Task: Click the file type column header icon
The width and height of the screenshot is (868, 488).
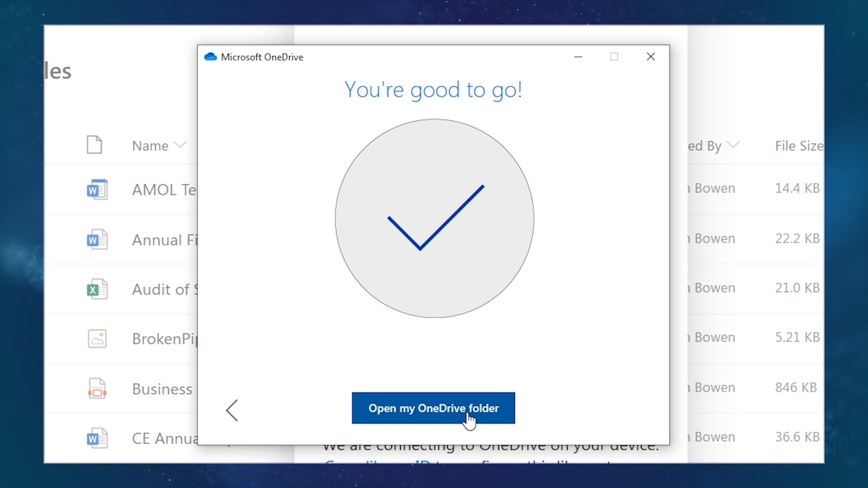Action: tap(94, 145)
